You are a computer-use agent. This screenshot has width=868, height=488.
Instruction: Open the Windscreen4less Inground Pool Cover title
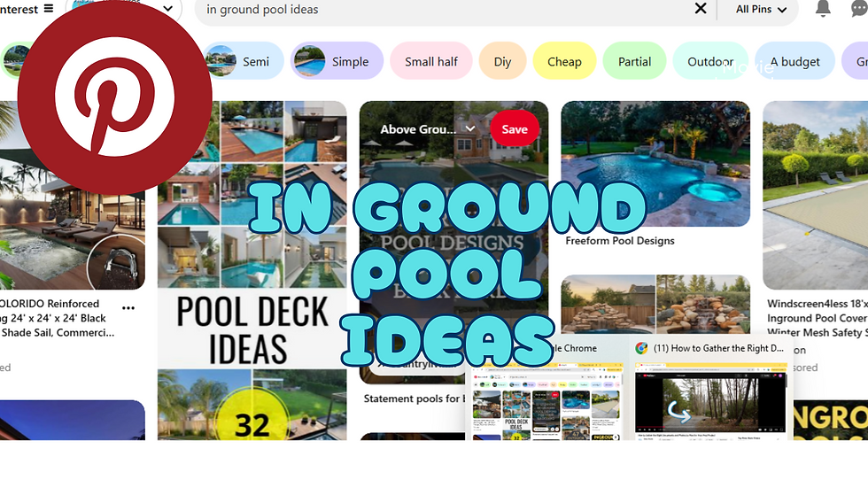click(817, 318)
